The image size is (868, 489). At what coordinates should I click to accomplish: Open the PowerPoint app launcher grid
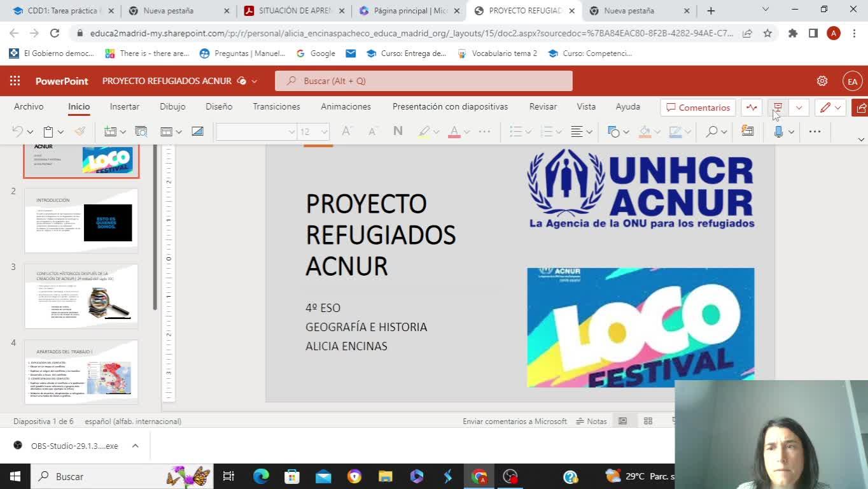tap(15, 81)
